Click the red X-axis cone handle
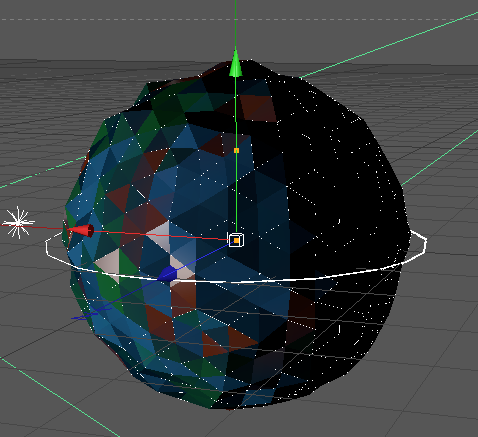This screenshot has width=478, height=437. pos(80,231)
